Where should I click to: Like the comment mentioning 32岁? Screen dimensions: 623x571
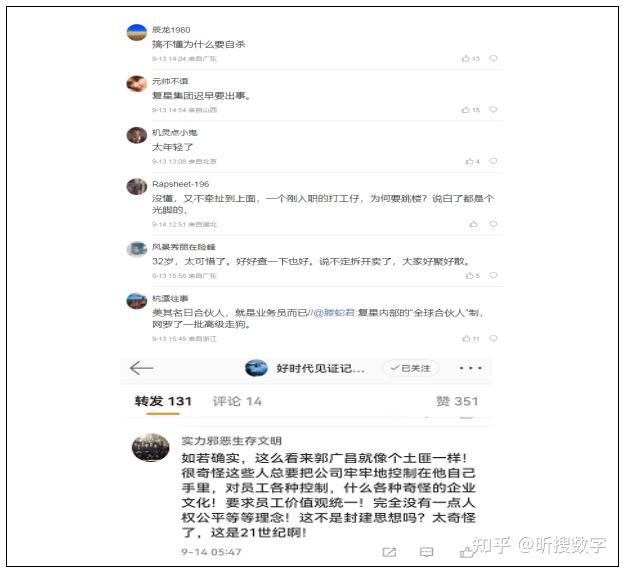point(472,275)
